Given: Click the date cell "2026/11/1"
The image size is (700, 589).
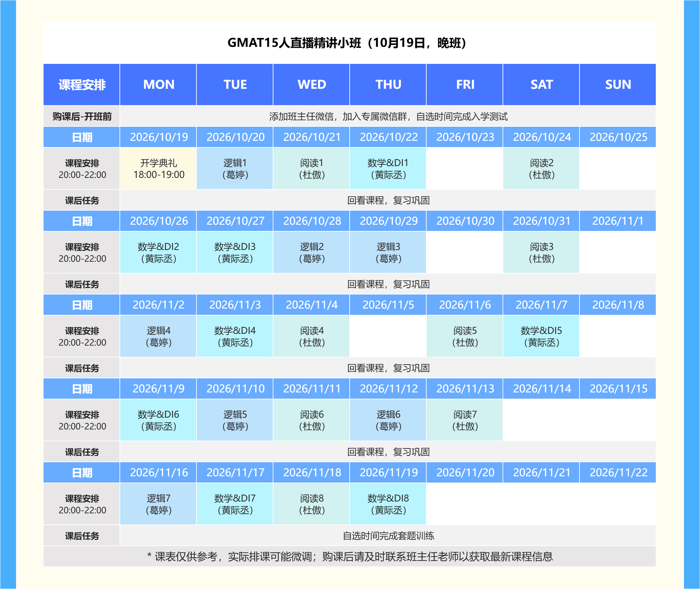Looking at the screenshot, I should [618, 221].
